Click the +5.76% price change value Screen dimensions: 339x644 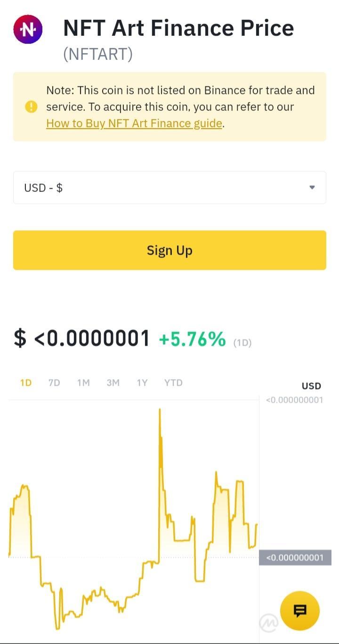pyautogui.click(x=193, y=339)
